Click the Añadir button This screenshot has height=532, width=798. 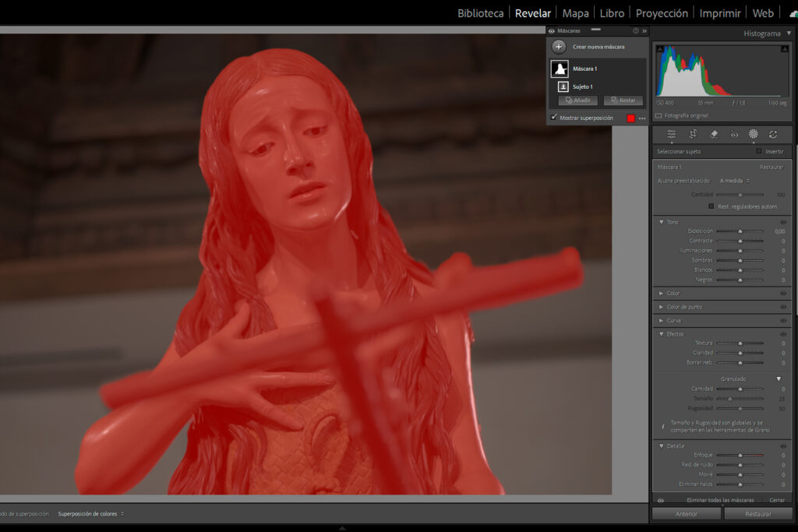pos(577,100)
